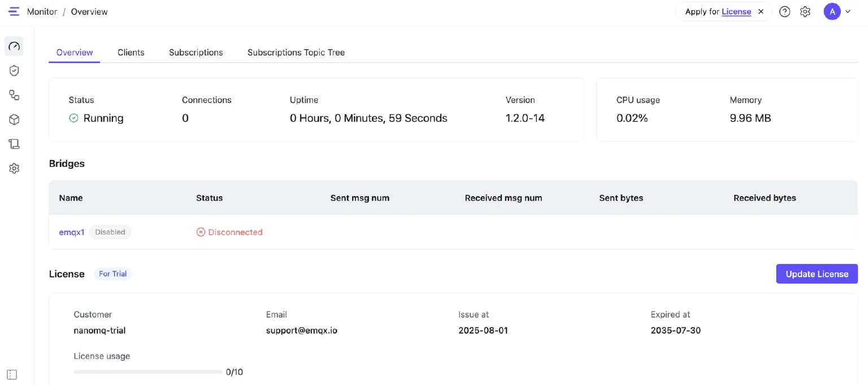Open the cube icon in sidebar
This screenshot has height=385, width=868.
click(14, 120)
